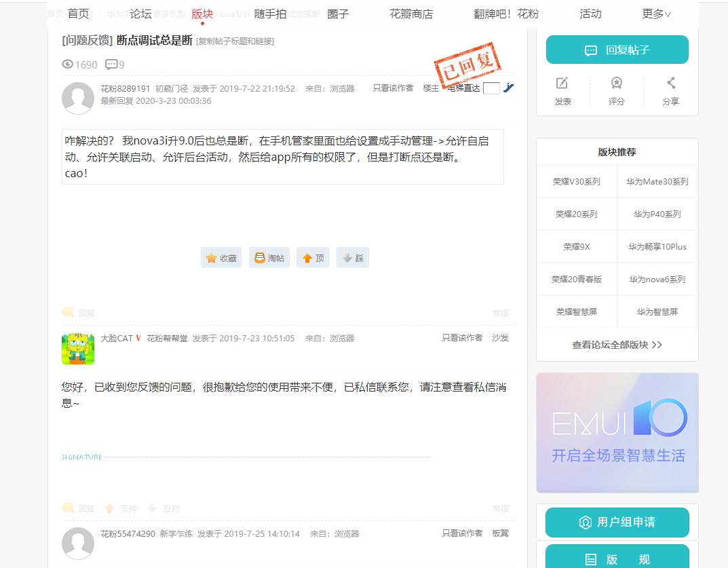Open 花粉8289191 avatar image
The width and height of the screenshot is (728, 568).
(78, 98)
